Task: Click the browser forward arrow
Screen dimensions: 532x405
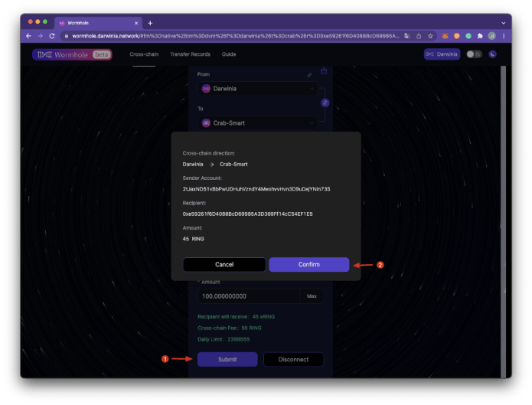Action: [x=41, y=36]
